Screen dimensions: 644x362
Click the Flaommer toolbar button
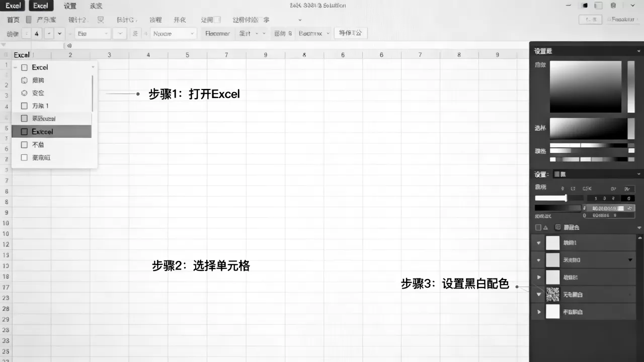pos(217,34)
